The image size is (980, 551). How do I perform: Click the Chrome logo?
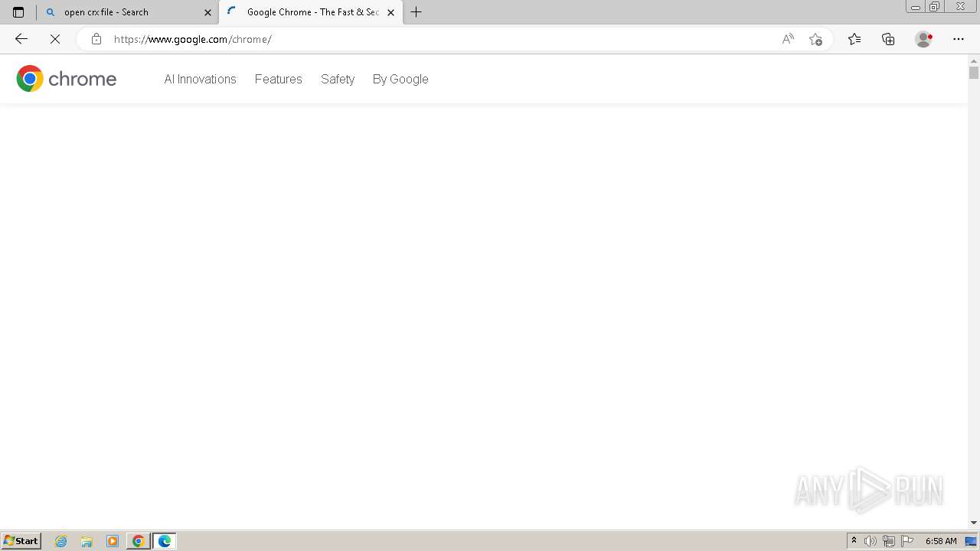coord(67,79)
